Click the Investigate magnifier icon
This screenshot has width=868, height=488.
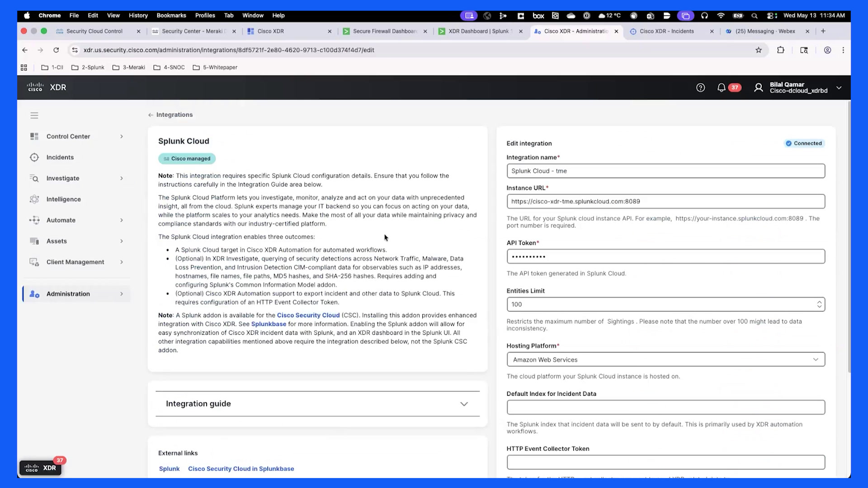(x=34, y=178)
